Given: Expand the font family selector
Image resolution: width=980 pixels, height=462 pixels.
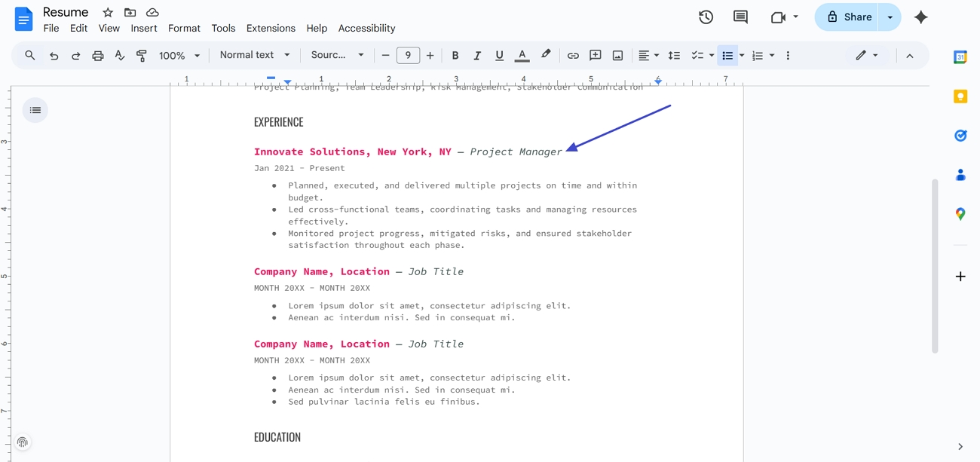Looking at the screenshot, I should [x=338, y=55].
